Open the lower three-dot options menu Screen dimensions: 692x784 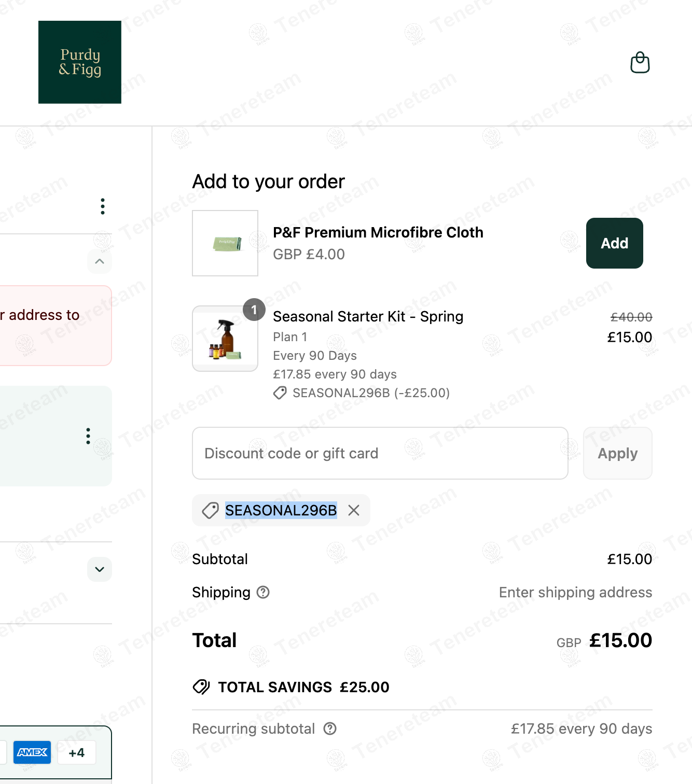click(x=88, y=436)
